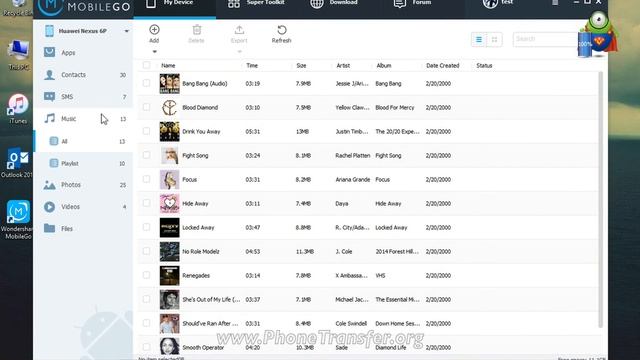640x360 pixels.
Task: Open Videos in the sidebar
Action: click(x=83, y=207)
